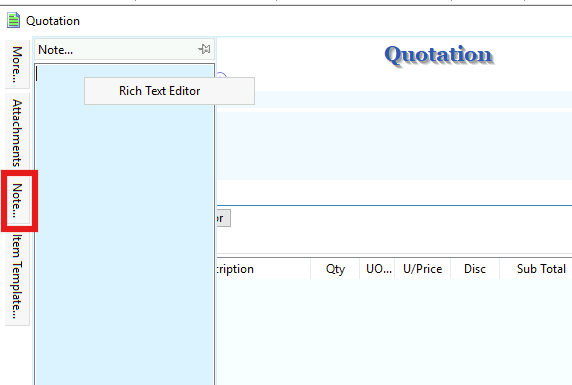
Task: Click the U/Price column header
Action: (x=422, y=269)
